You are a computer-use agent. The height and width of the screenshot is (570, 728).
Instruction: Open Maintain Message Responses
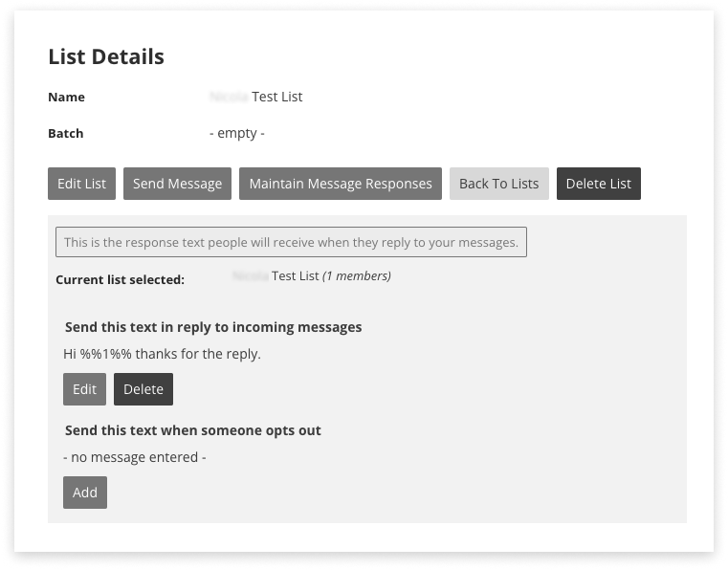(x=341, y=184)
